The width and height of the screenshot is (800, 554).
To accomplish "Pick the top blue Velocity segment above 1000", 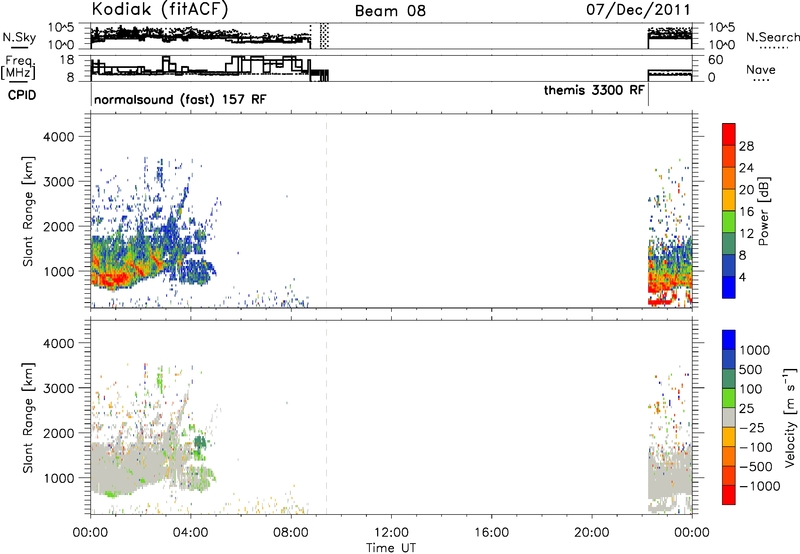I will coord(729,340).
